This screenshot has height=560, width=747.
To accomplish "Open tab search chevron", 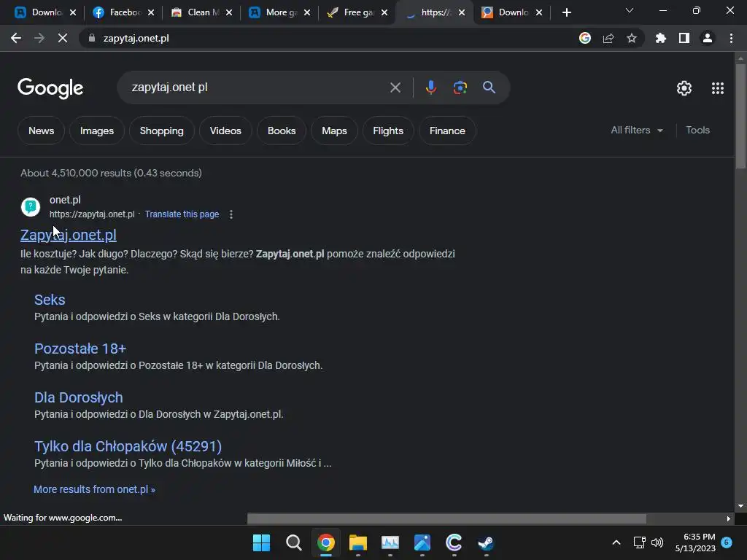I will point(630,10).
